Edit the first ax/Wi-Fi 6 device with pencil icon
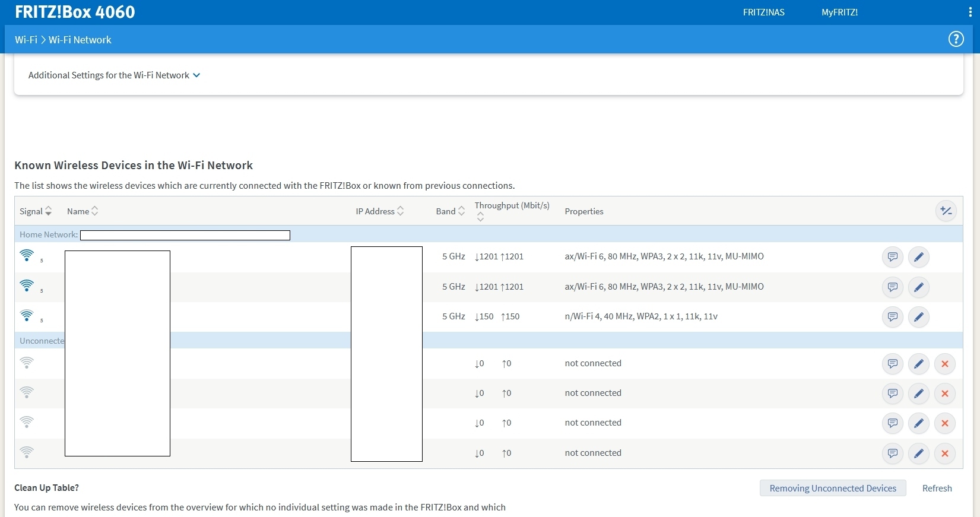This screenshot has width=980, height=517. (x=918, y=257)
